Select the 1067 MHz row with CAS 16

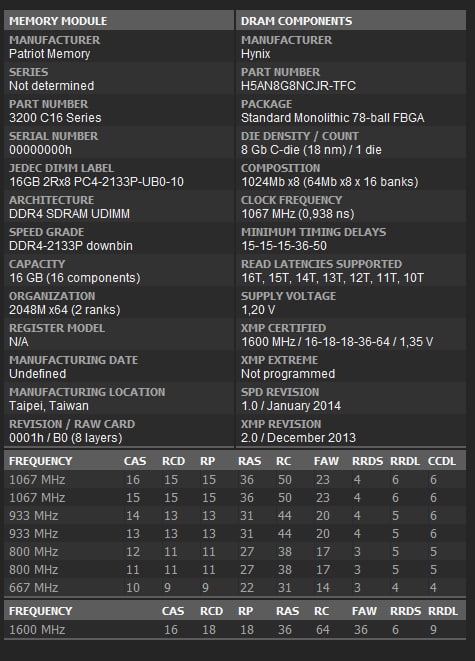(x=235, y=480)
